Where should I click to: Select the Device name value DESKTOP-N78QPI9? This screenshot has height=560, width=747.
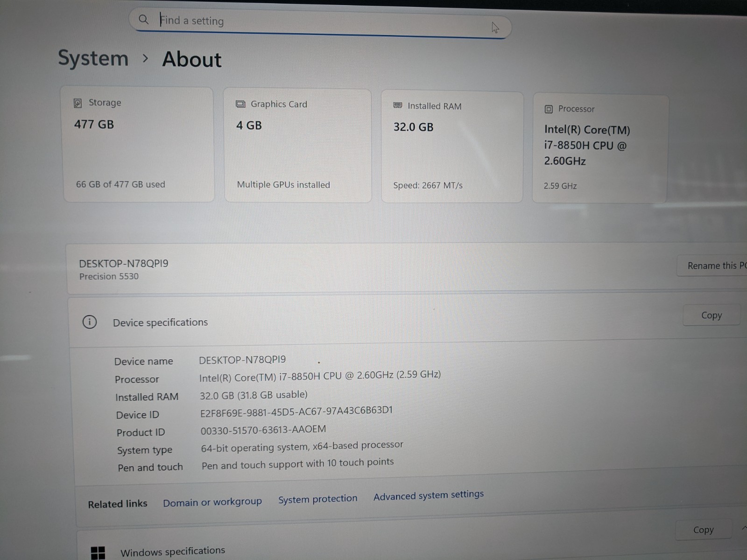tap(242, 360)
